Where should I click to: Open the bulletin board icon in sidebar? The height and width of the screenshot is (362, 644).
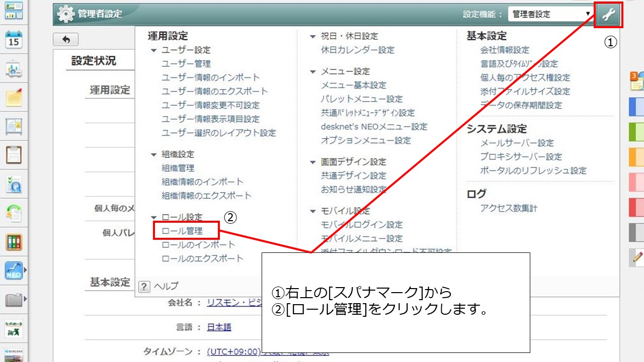[14, 126]
